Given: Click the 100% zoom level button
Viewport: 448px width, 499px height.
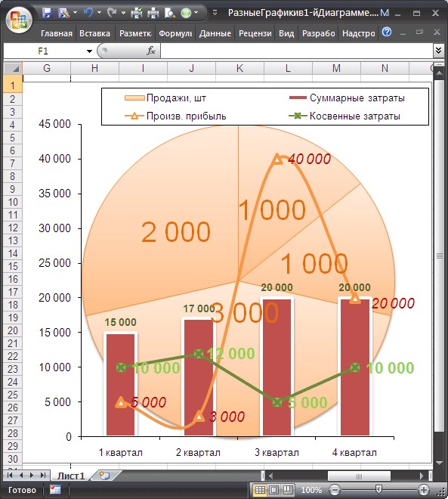Looking at the screenshot, I should click(x=311, y=490).
